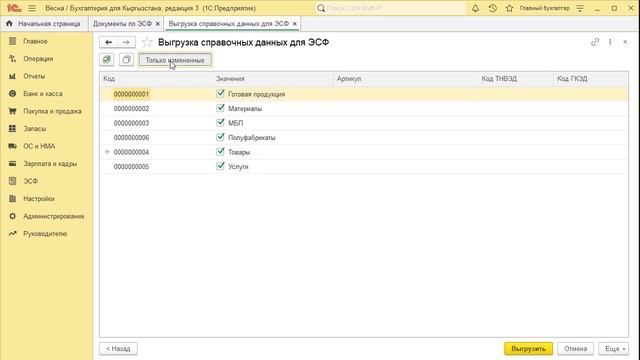The height and width of the screenshot is (360, 640).
Task: Add this form to favorites star
Action: [x=147, y=42]
